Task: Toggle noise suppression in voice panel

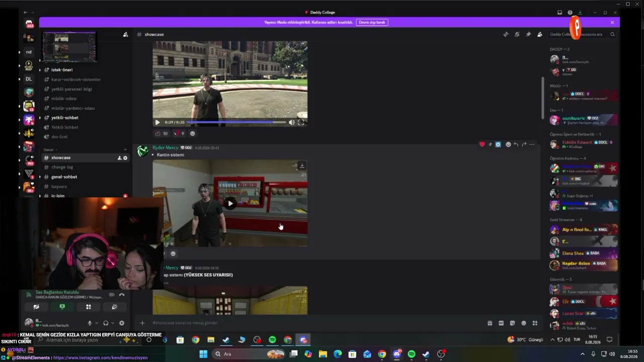Action: [112, 295]
